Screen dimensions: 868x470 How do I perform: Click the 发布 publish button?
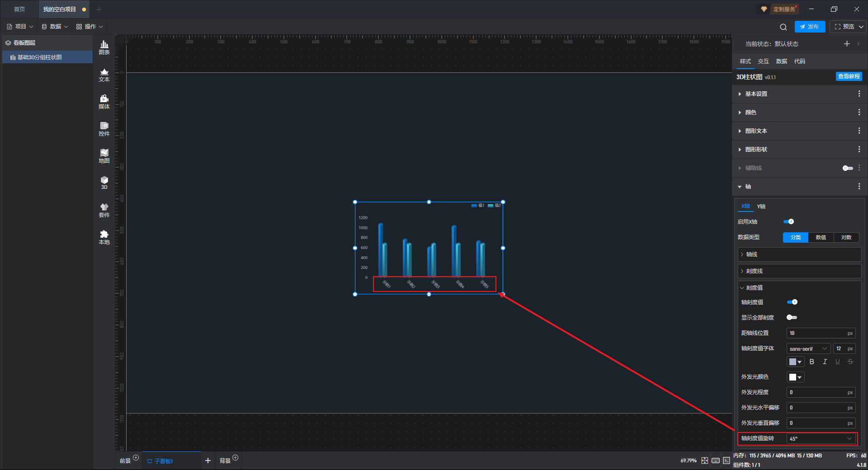pyautogui.click(x=810, y=27)
